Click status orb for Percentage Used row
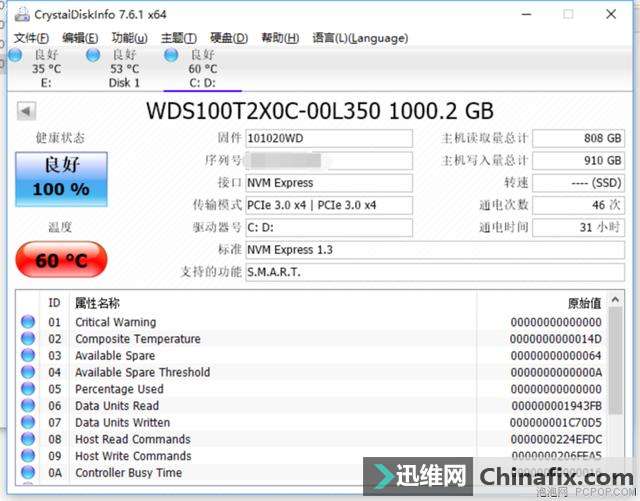Viewport: 640px width, 501px height. pyautogui.click(x=28, y=389)
